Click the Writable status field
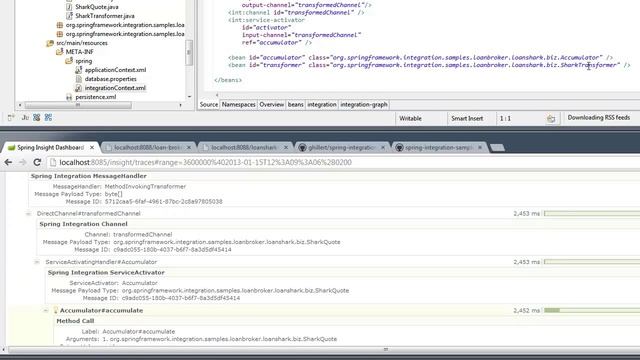Viewport: 640px width, 360px height. (410, 118)
